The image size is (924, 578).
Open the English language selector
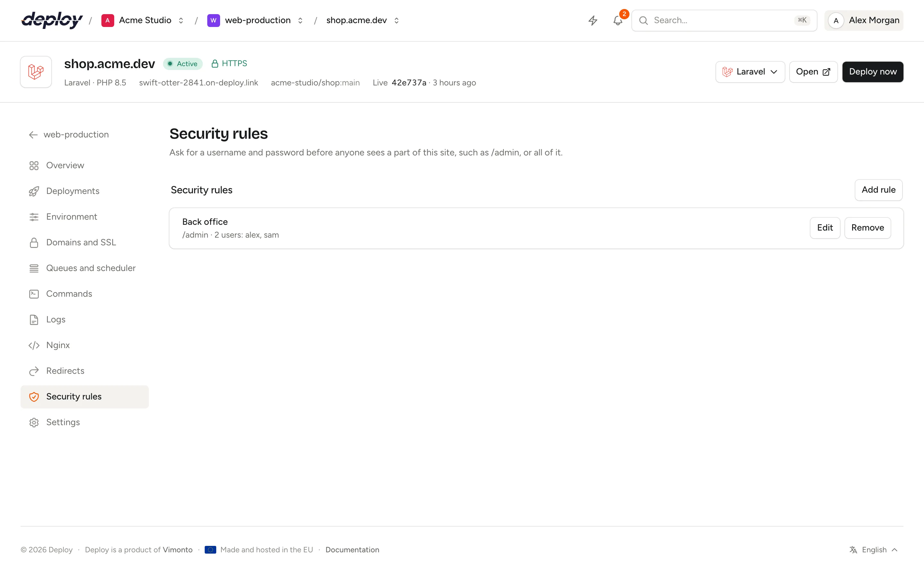(874, 550)
